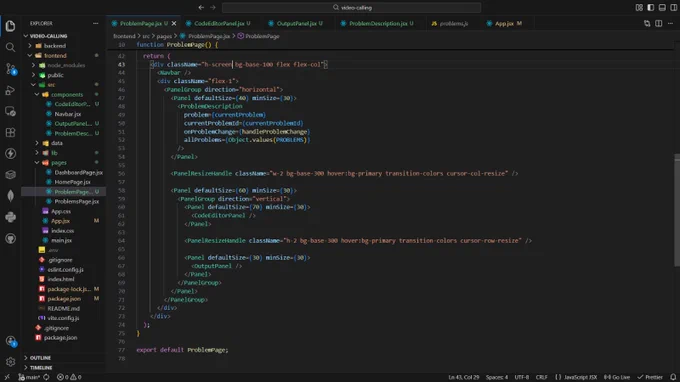The height and width of the screenshot is (382, 680).
Task: Collapse the pages folder
Action: coord(37,163)
